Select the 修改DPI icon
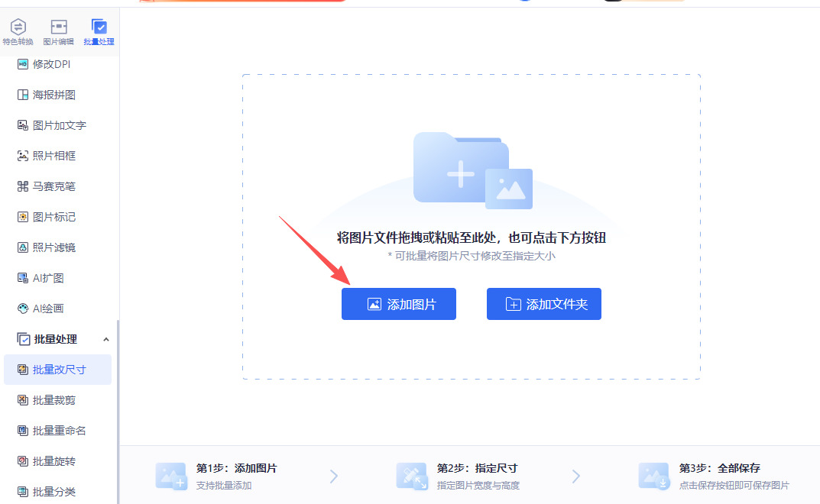This screenshot has width=820, height=504. pyautogui.click(x=22, y=64)
